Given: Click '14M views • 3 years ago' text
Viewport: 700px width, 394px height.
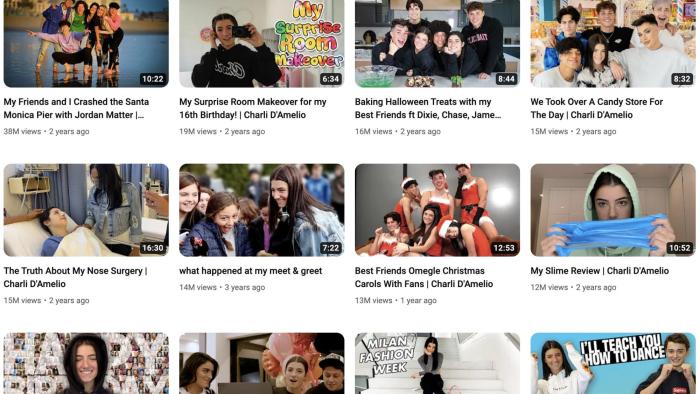Looking at the screenshot, I should pyautogui.click(x=222, y=287).
